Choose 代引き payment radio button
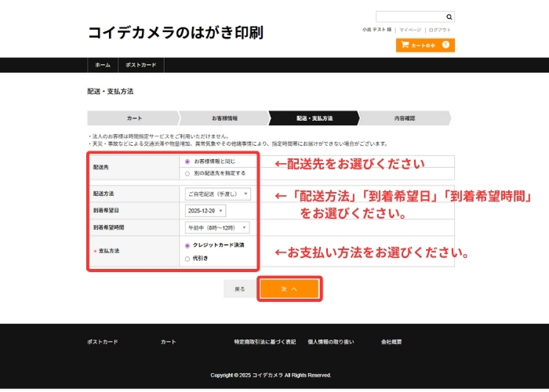549x392 pixels. click(x=187, y=258)
